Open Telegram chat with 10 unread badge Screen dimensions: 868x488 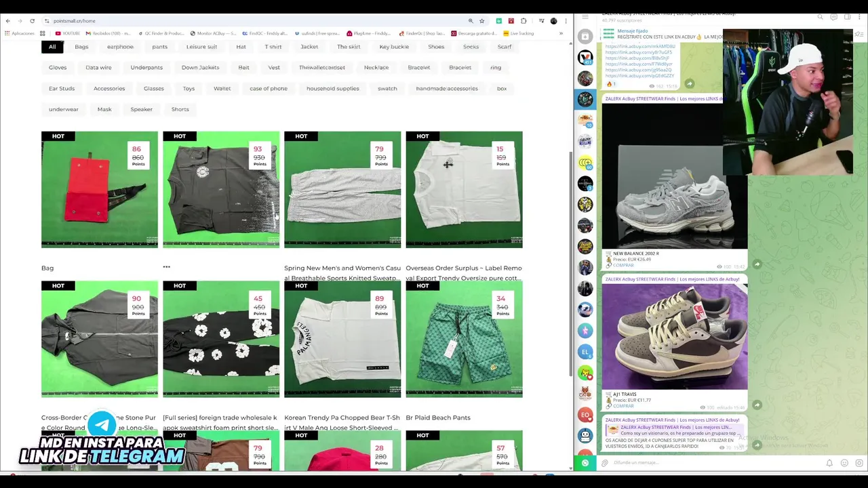point(585,120)
